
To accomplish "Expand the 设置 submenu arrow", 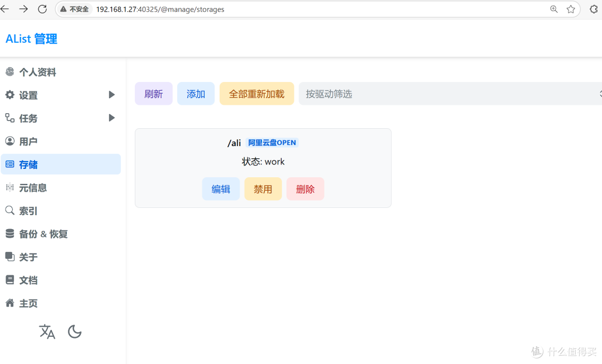I will tap(111, 95).
